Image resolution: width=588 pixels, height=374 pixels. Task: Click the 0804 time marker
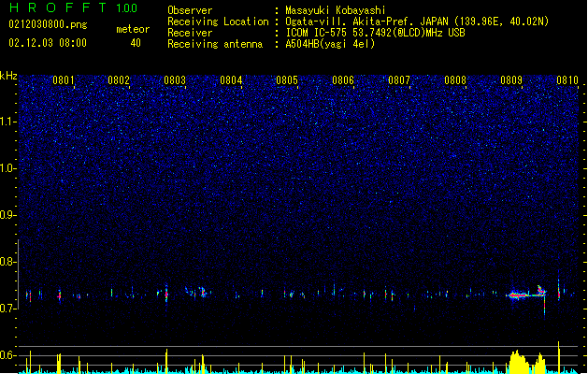point(231,80)
